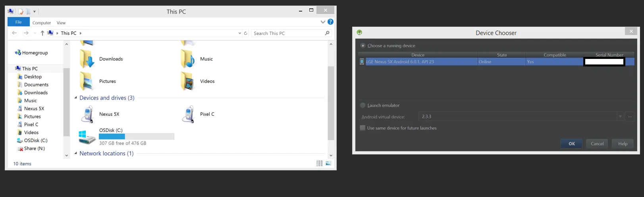Click the Serial Number column header
644x197 pixels.
coord(609,55)
